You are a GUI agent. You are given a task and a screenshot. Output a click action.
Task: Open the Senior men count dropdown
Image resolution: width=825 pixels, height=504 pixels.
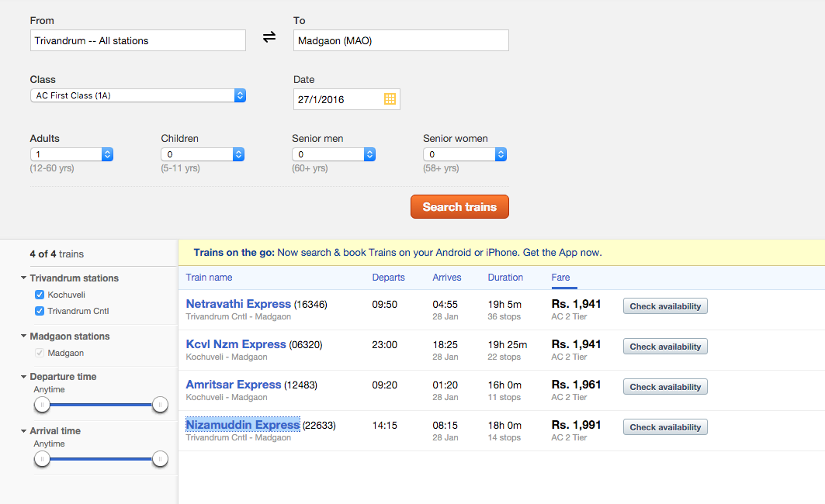coord(334,154)
